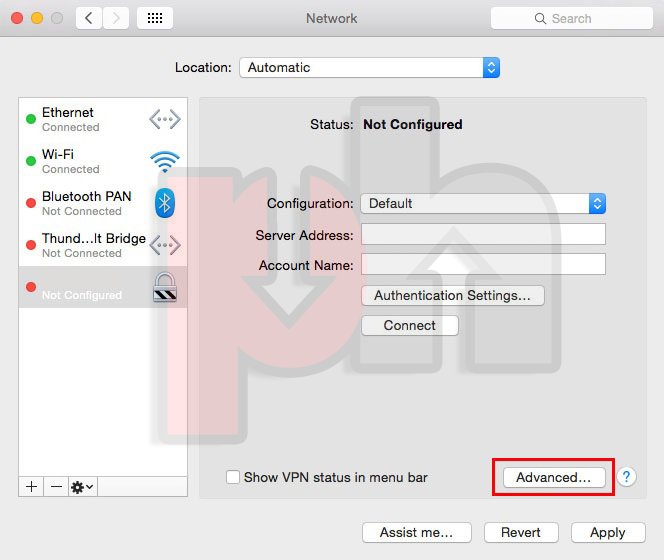Focus the Account Name field
The image size is (664, 560).
click(483, 264)
